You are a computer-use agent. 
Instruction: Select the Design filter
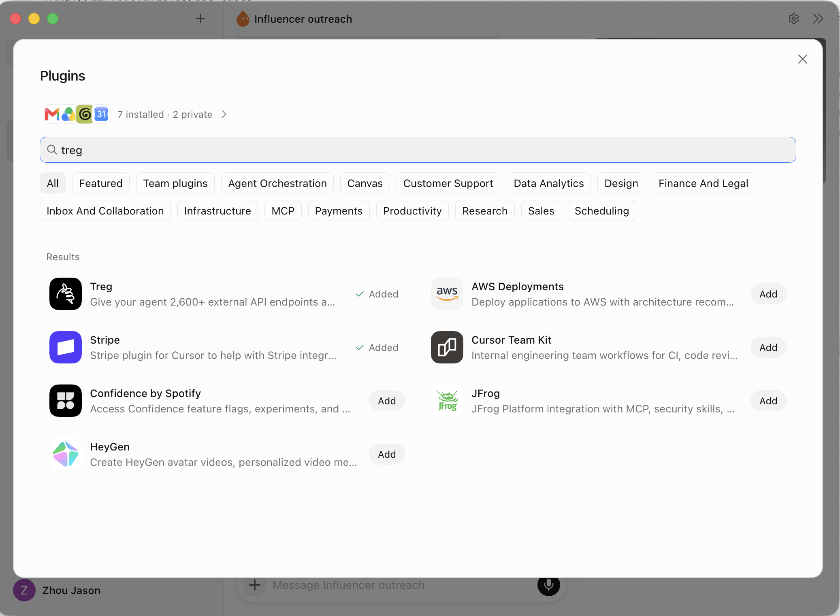point(621,183)
